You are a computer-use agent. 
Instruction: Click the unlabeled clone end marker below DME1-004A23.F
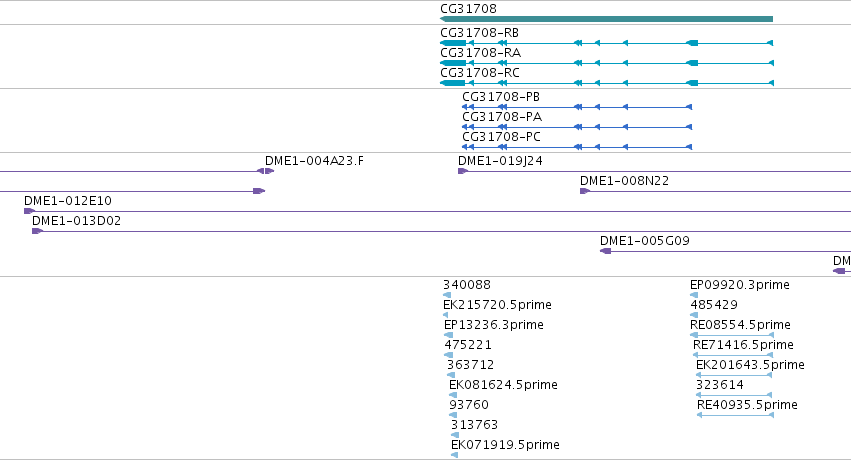tap(259, 191)
